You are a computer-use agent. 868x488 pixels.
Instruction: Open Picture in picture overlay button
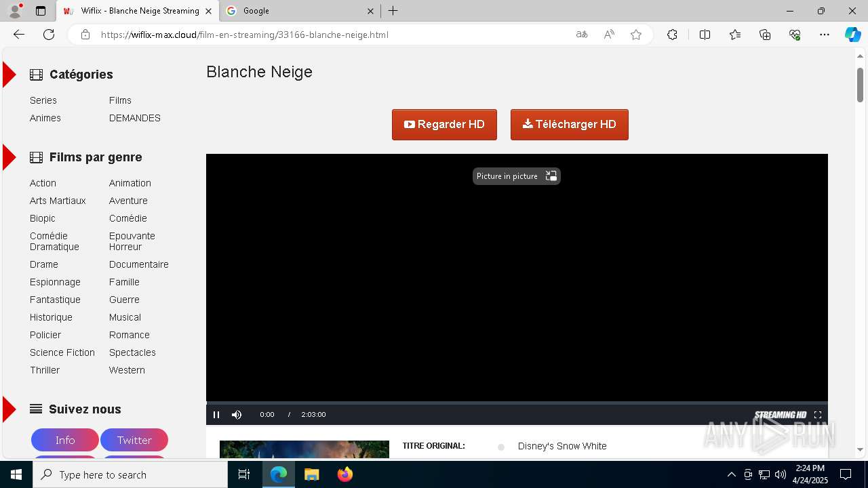[x=517, y=176]
